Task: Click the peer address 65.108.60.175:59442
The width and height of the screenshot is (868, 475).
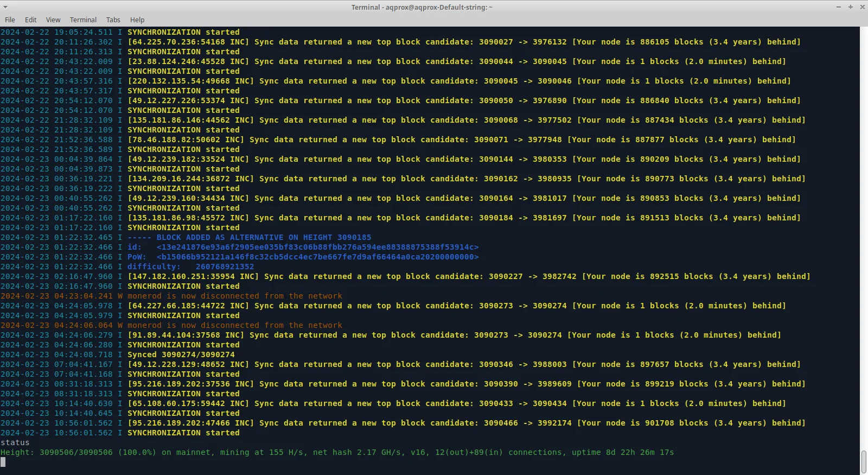Action: [178, 403]
